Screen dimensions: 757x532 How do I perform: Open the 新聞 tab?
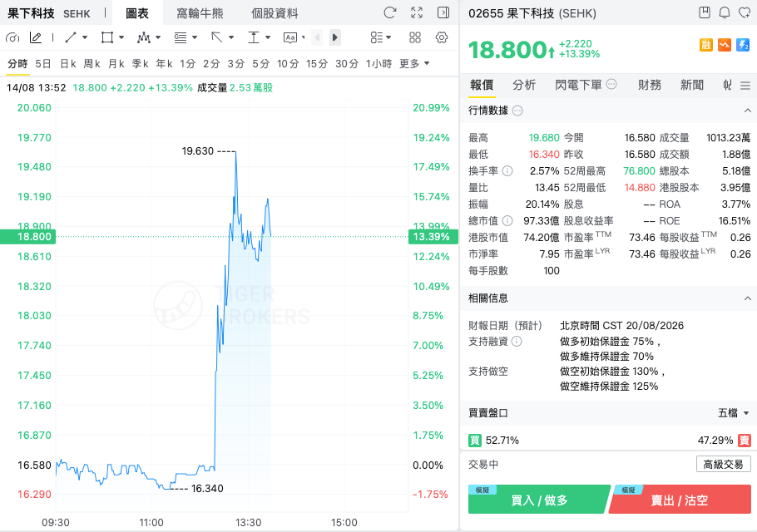(x=692, y=85)
